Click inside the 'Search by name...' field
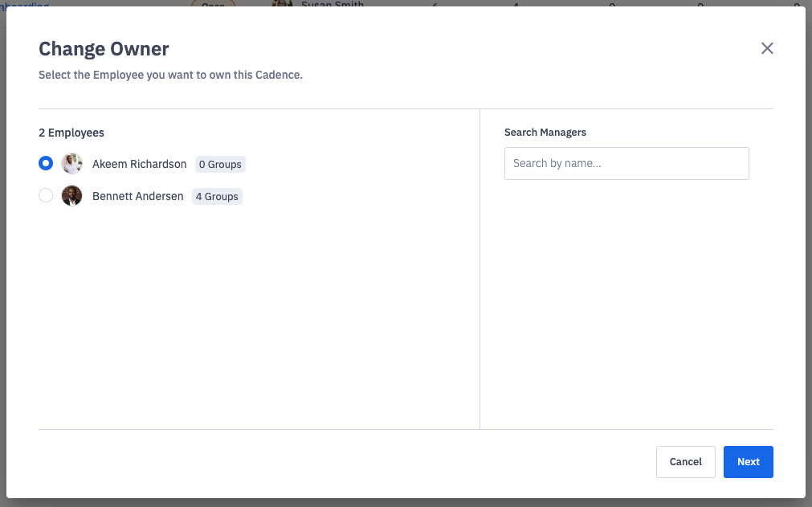This screenshot has height=507, width=812. pyautogui.click(x=626, y=163)
